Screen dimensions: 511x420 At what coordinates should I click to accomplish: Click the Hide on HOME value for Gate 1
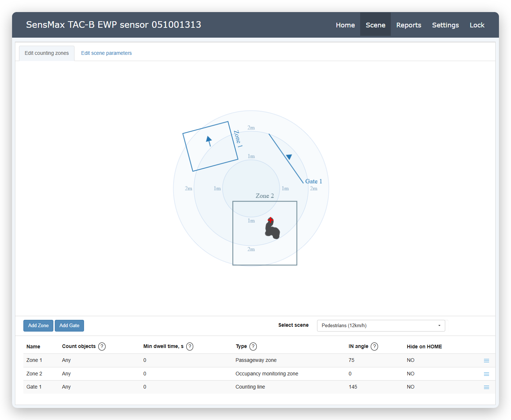[x=411, y=387]
